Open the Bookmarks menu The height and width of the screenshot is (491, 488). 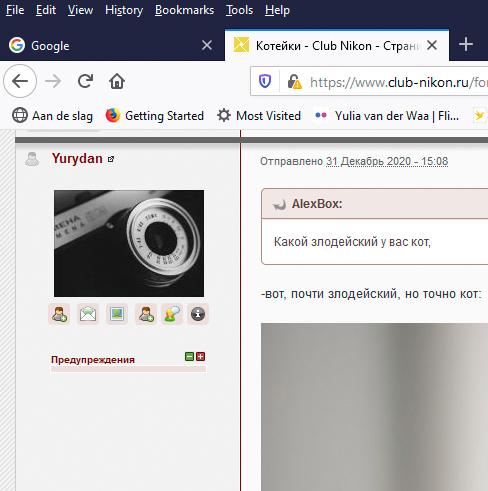pos(184,10)
